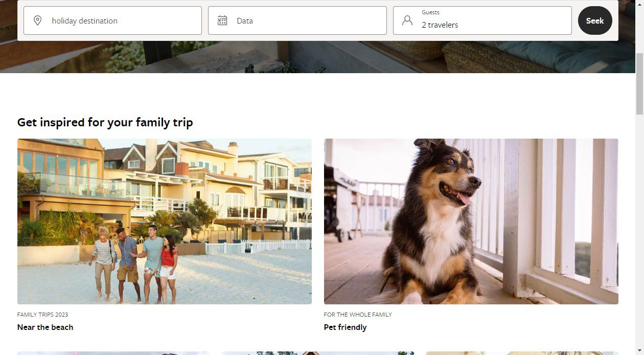Viewport: 644px width, 355px height.
Task: Click the Seek search button
Action: 595,20
